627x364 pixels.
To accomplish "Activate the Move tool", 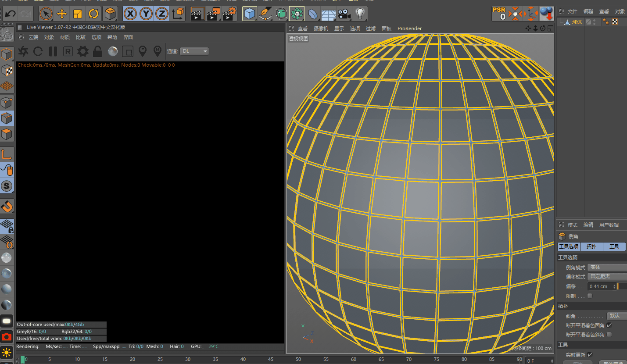I will pos(62,14).
